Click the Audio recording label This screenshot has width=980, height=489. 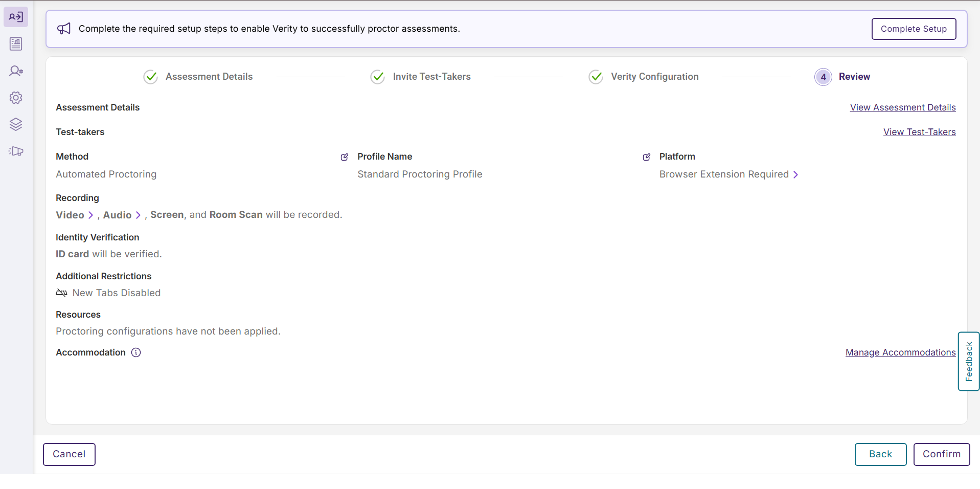pos(118,215)
